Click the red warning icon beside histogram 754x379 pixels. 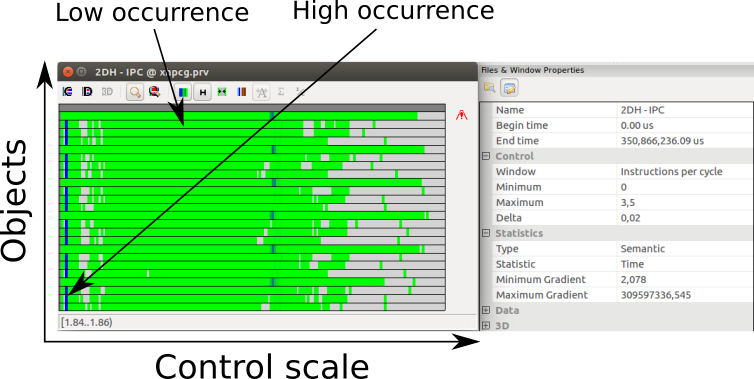click(x=462, y=115)
